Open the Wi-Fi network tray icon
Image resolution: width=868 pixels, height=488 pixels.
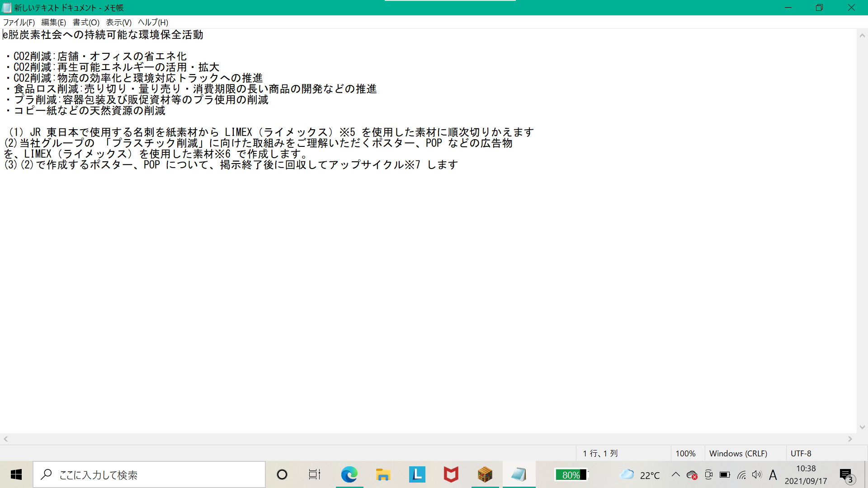[x=741, y=474]
